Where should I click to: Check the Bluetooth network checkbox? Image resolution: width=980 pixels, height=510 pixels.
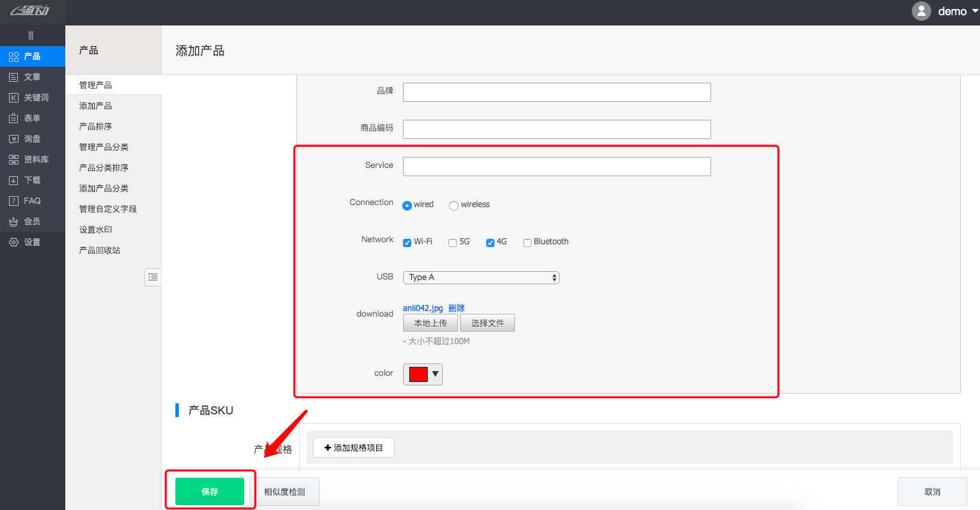click(527, 242)
